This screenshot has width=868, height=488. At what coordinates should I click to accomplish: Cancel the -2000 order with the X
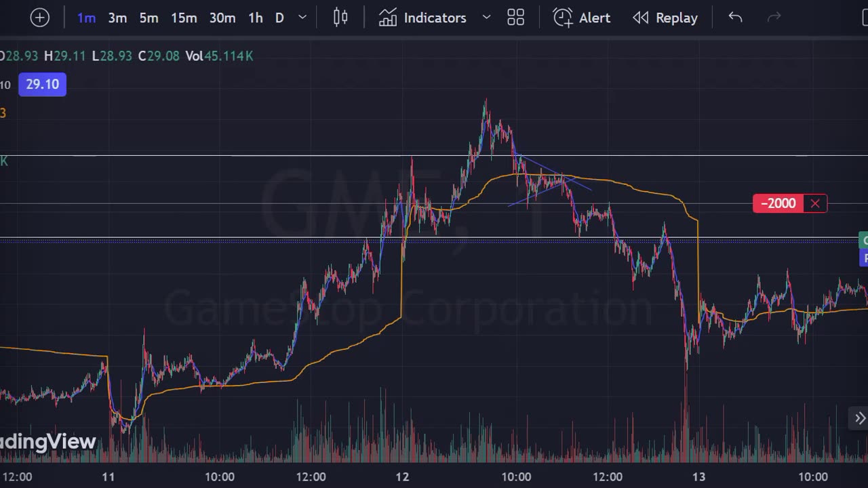point(815,203)
